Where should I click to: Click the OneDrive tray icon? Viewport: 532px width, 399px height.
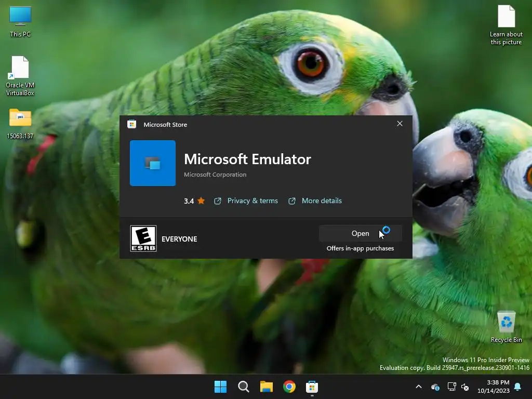click(x=435, y=387)
